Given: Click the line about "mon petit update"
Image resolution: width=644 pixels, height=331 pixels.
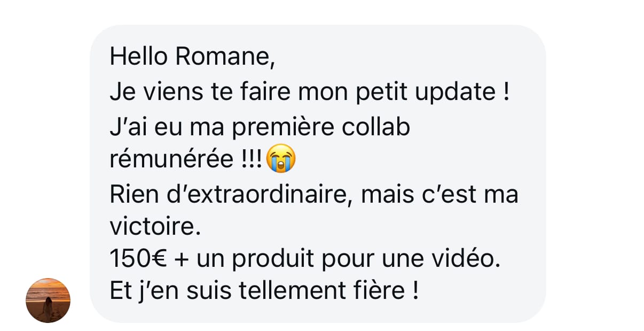Looking at the screenshot, I should pyautogui.click(x=310, y=93).
